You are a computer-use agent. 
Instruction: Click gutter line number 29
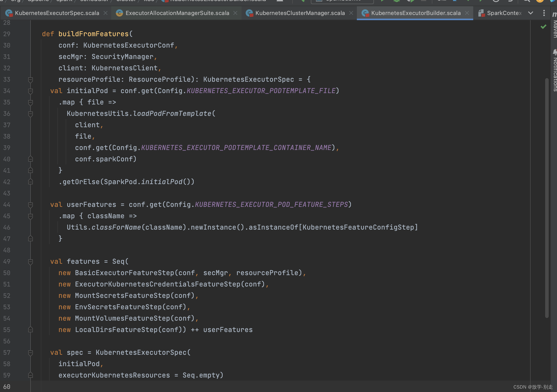(7, 34)
